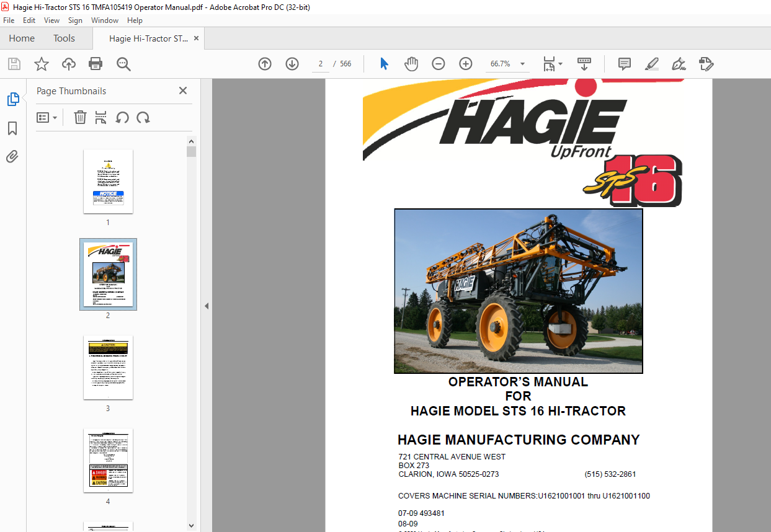Switch to the Tools tab

64,38
